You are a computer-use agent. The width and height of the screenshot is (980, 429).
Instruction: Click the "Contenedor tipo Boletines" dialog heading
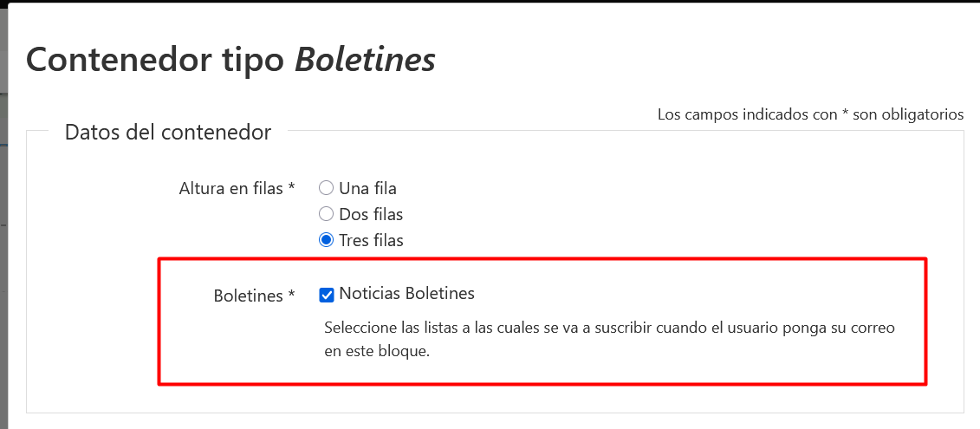(230, 59)
